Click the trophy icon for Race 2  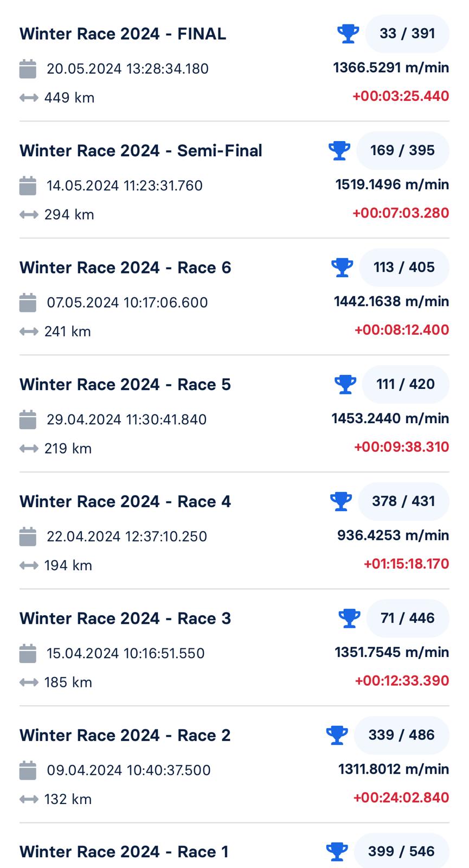click(337, 735)
